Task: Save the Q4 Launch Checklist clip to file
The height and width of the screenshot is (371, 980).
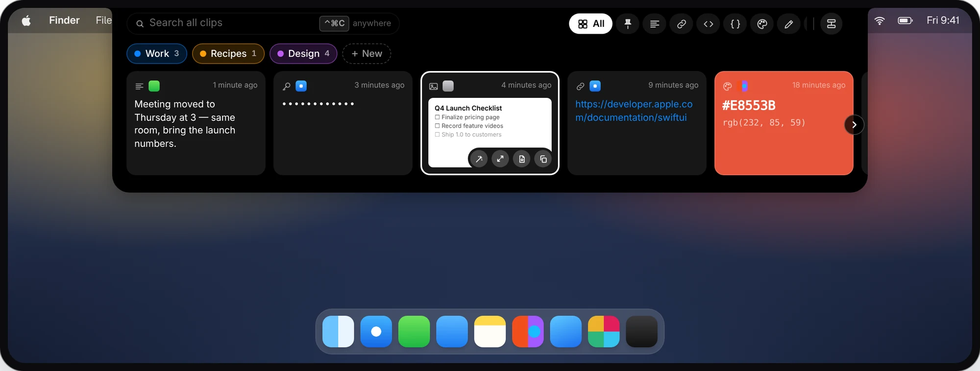Action: click(522, 159)
